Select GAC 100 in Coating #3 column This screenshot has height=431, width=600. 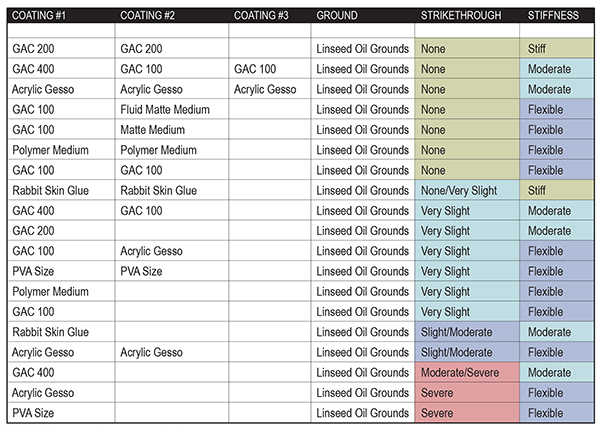tap(270, 69)
